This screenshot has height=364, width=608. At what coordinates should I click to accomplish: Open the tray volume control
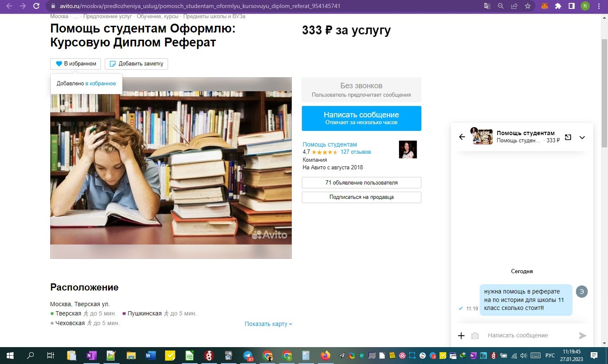tap(524, 356)
